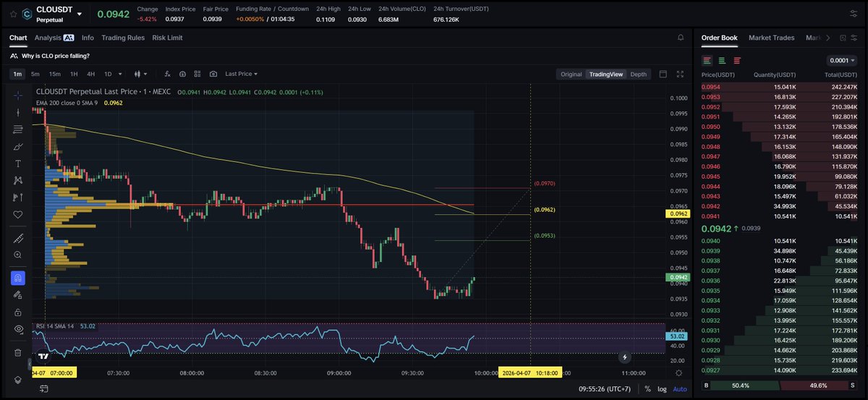Viewport: 868px width, 400px height.
Task: Open the 0.0001 price grouping dropdown
Action: pyautogui.click(x=841, y=61)
